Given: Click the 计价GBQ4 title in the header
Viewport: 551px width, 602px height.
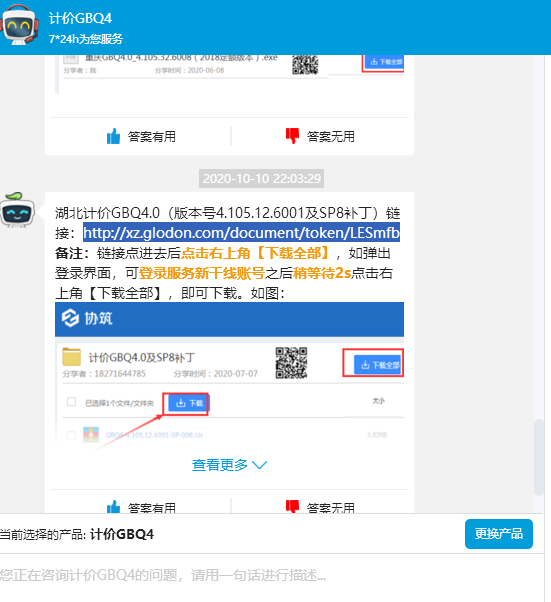Looking at the screenshot, I should [80, 18].
